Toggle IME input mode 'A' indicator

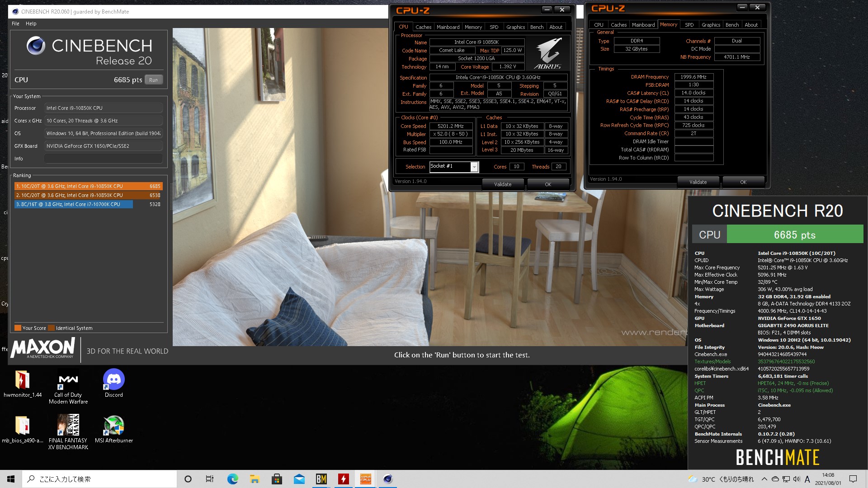click(807, 479)
